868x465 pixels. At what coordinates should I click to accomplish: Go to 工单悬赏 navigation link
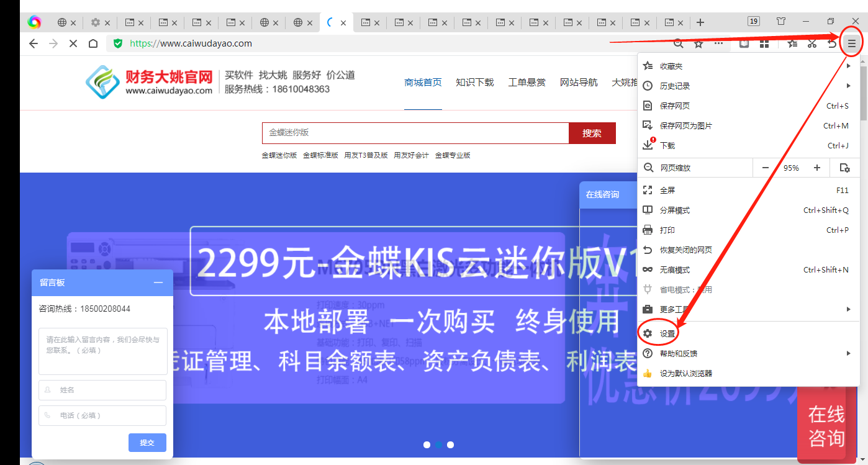[x=527, y=82]
